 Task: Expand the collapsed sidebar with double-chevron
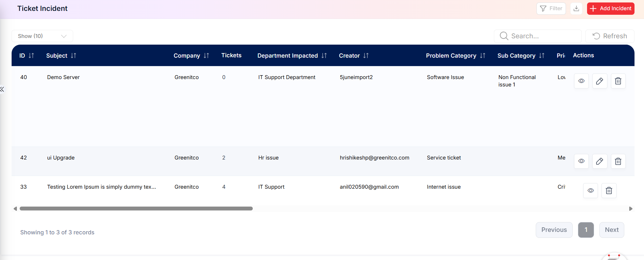point(2,89)
